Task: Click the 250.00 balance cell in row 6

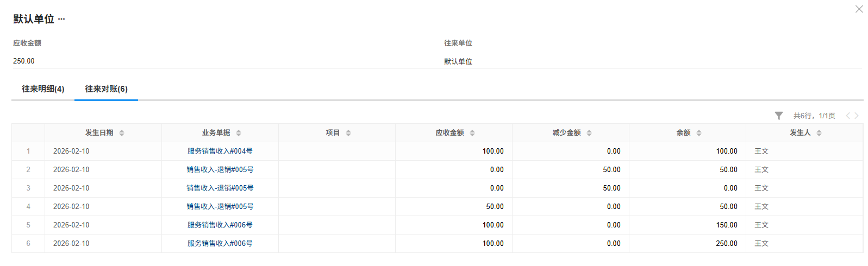Action: (x=726, y=244)
